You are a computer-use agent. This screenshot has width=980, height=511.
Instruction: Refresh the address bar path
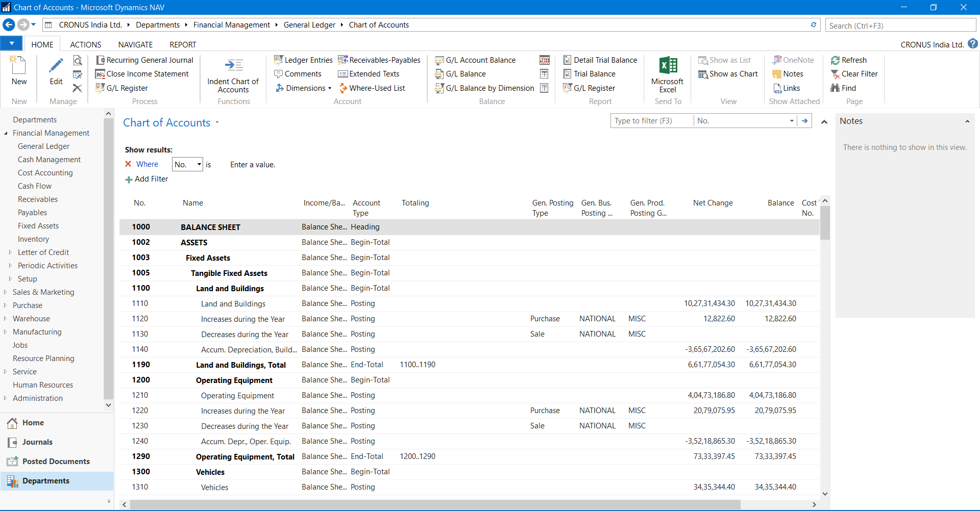(814, 24)
